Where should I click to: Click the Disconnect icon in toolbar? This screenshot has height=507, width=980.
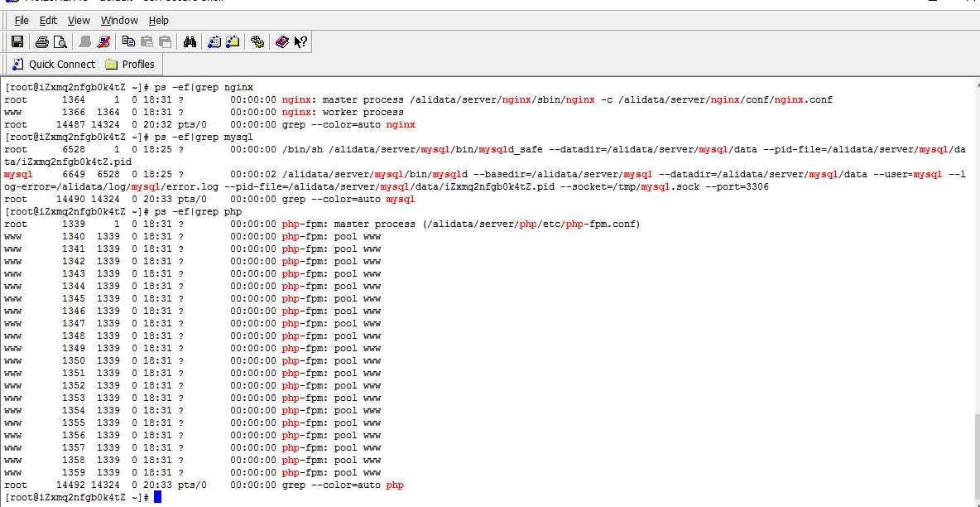(103, 42)
